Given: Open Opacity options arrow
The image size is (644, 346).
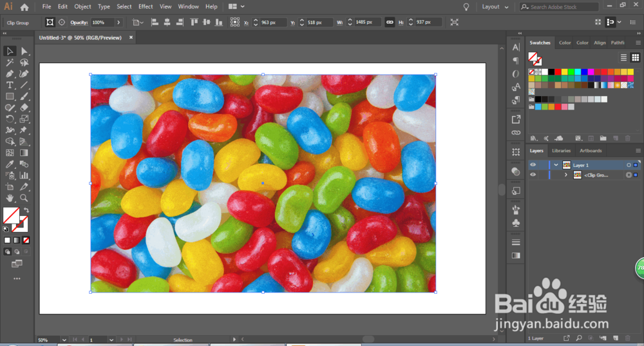Looking at the screenshot, I should [x=118, y=23].
